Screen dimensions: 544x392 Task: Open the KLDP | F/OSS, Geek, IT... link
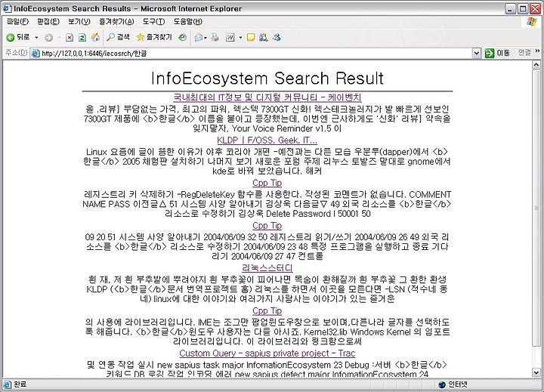267,140
